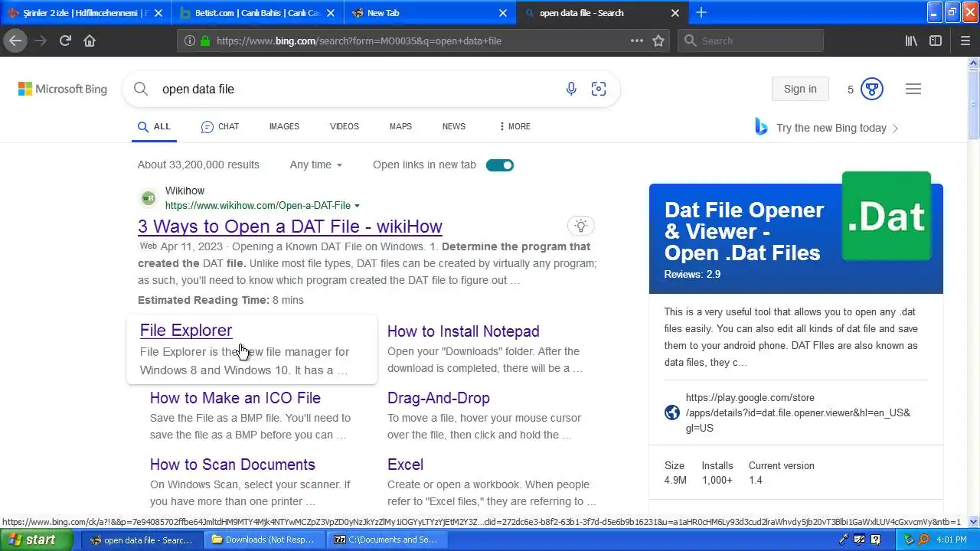
Task: Click the Wikihow site favicon
Action: [x=149, y=198]
